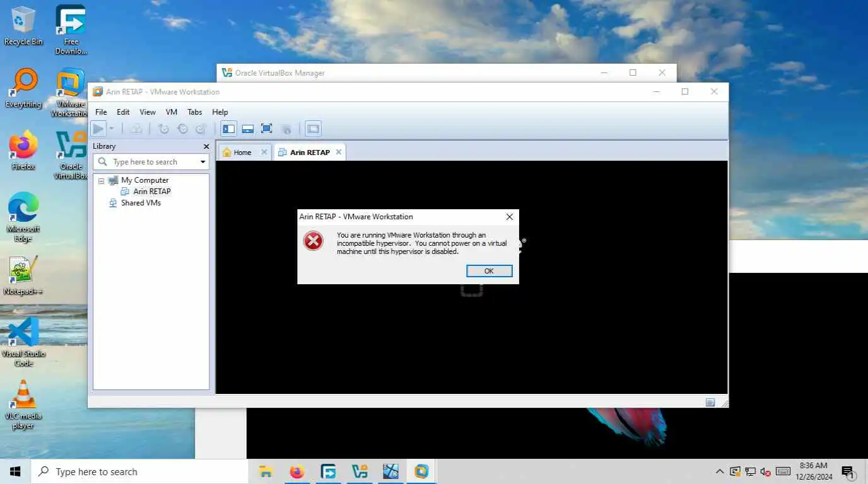Open the Windows Start menu
The width and height of the screenshot is (868, 484).
tap(15, 471)
